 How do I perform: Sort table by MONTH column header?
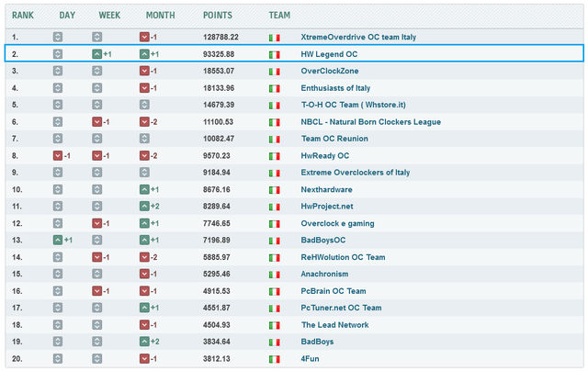click(x=160, y=16)
